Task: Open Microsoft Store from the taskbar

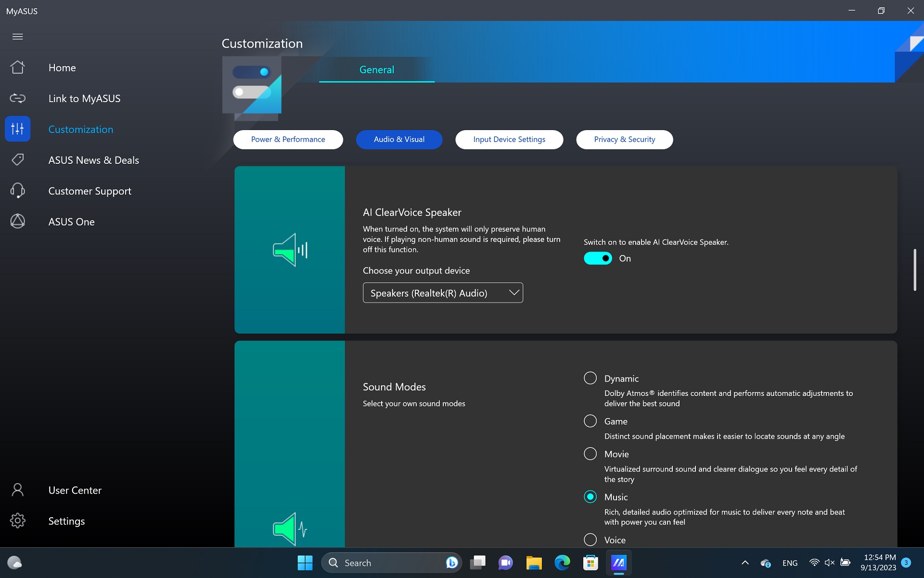Action: (590, 563)
